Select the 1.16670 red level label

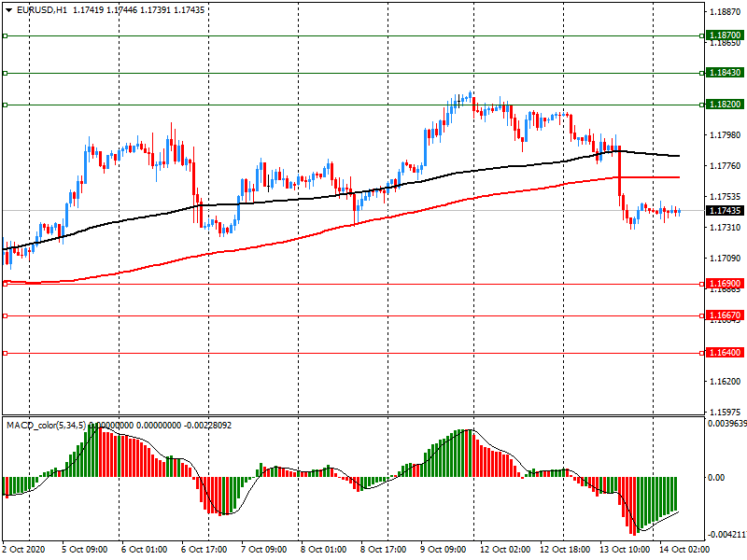point(725,315)
